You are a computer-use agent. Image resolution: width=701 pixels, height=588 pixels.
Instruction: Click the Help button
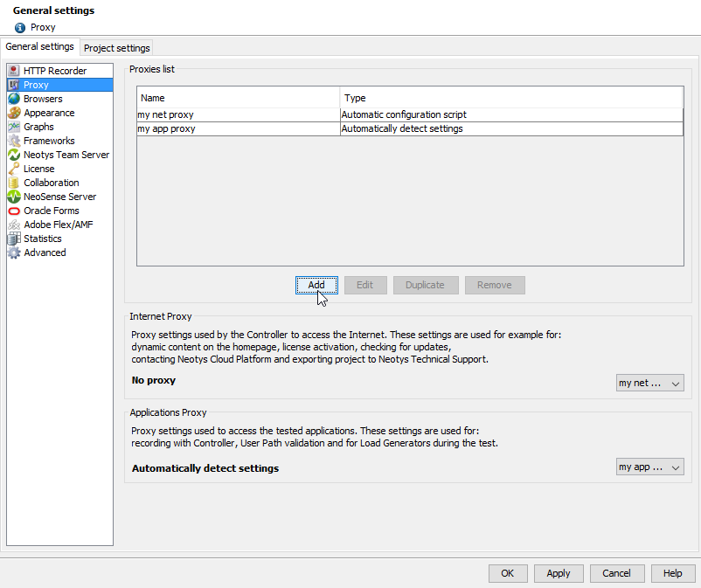click(x=672, y=573)
